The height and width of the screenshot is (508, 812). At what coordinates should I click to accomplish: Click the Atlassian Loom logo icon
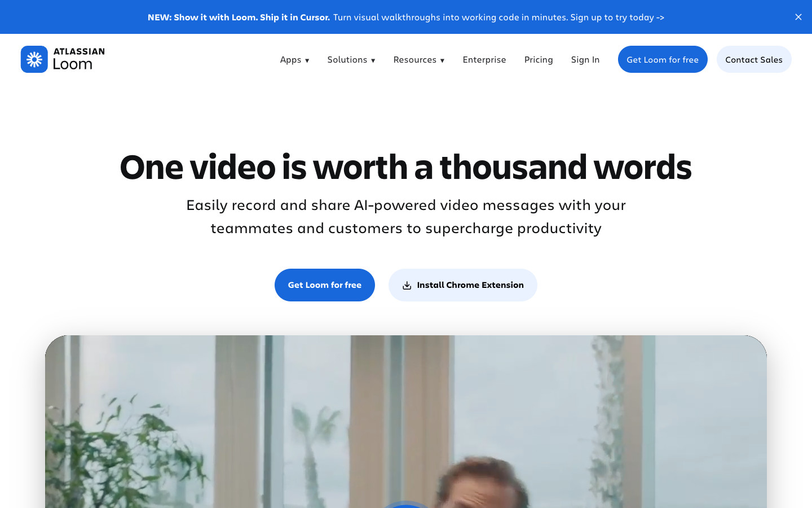point(34,59)
